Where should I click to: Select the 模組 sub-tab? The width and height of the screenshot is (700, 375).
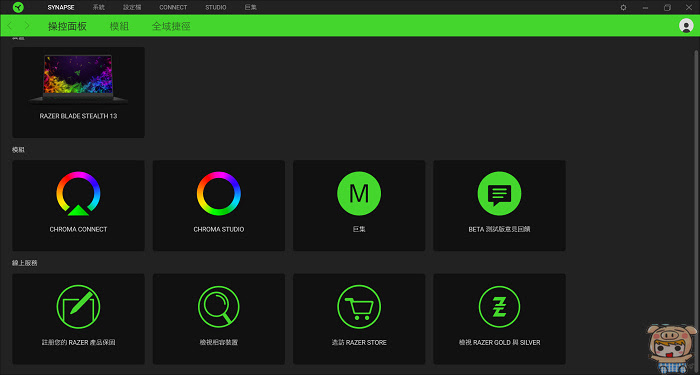(x=119, y=26)
